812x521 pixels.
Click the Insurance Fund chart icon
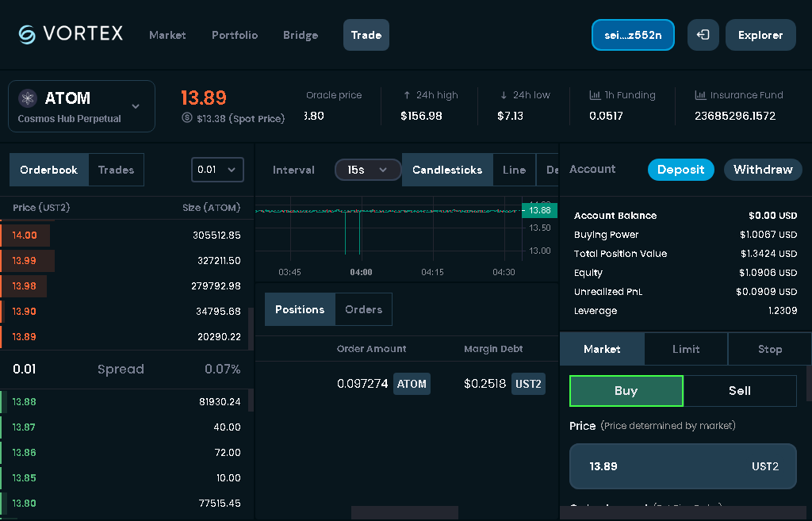pos(700,95)
